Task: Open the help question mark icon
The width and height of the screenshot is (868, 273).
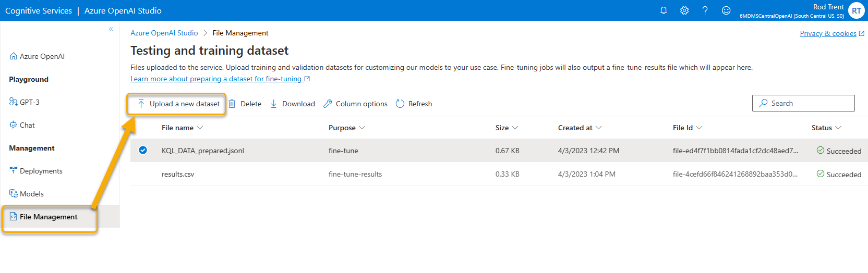Action: point(705,10)
